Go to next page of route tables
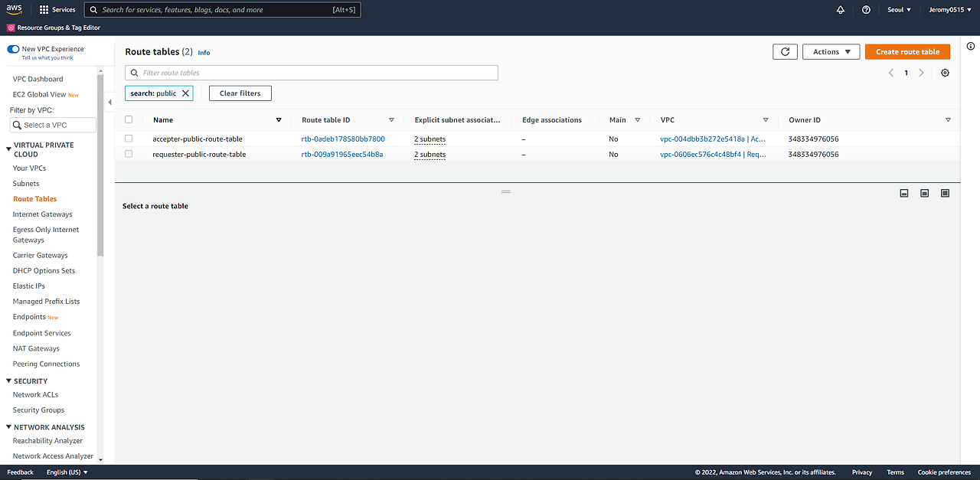This screenshot has height=480, width=980. (921, 73)
